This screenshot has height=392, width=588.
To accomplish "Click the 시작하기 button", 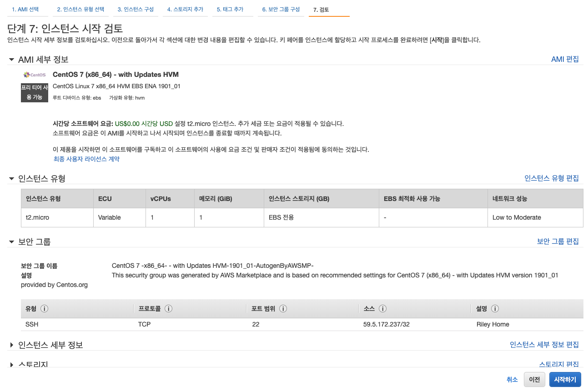I will coord(565,379).
